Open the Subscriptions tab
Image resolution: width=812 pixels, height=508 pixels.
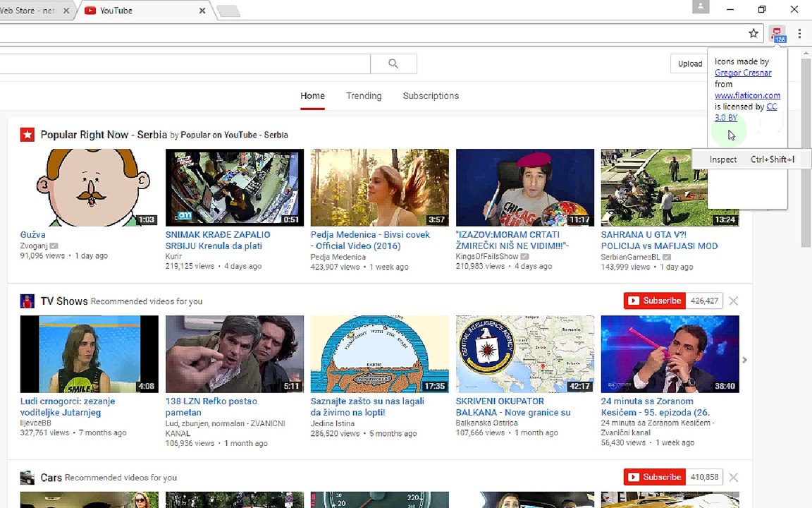click(x=431, y=96)
